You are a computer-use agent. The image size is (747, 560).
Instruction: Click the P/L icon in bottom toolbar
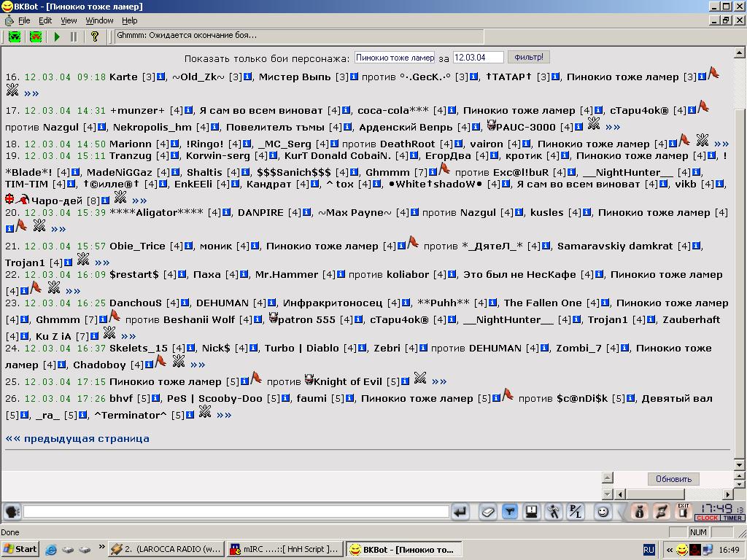pyautogui.click(x=575, y=513)
